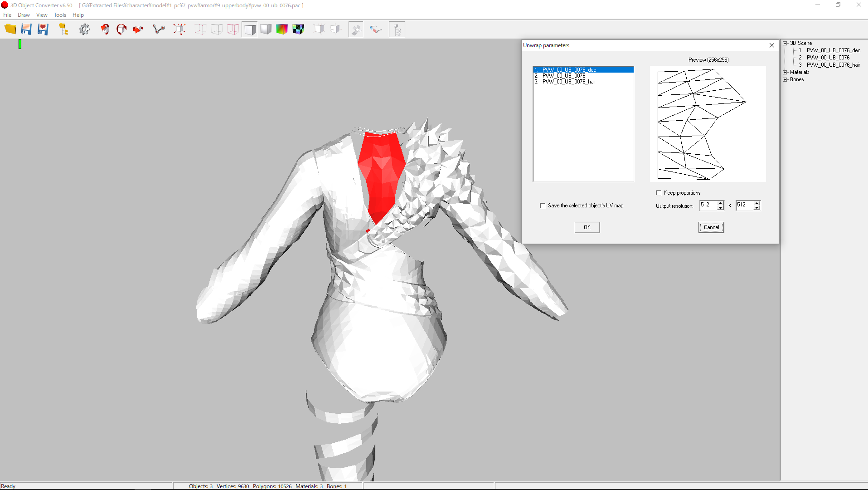
Task: Enable the Keep proportions checkbox
Action: click(x=659, y=193)
